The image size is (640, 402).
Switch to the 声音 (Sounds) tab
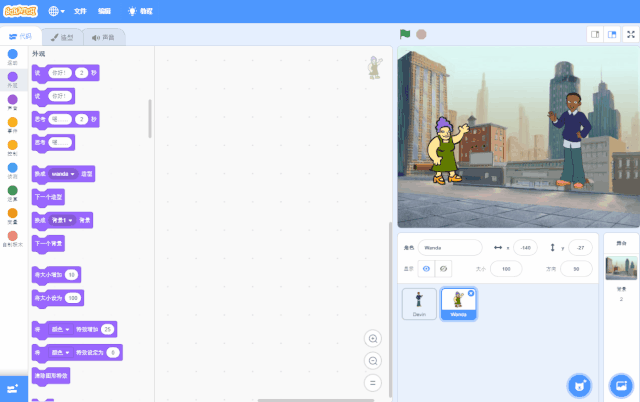(104, 38)
